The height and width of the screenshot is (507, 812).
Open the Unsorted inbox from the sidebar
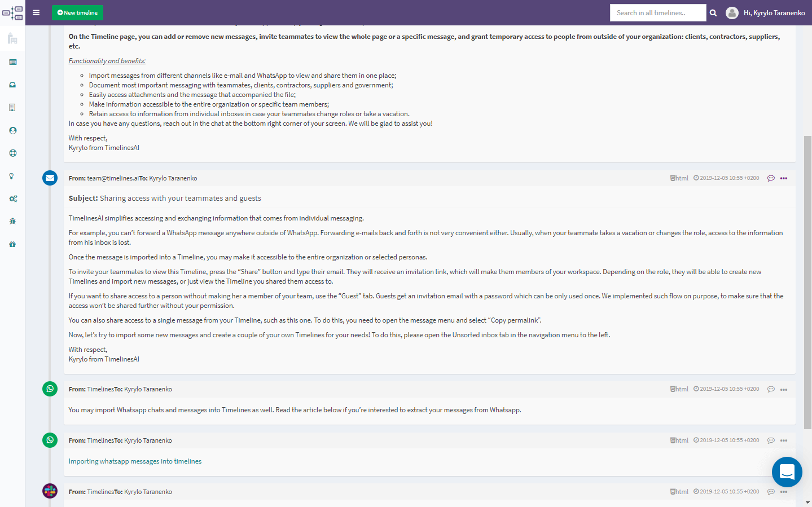[12, 85]
